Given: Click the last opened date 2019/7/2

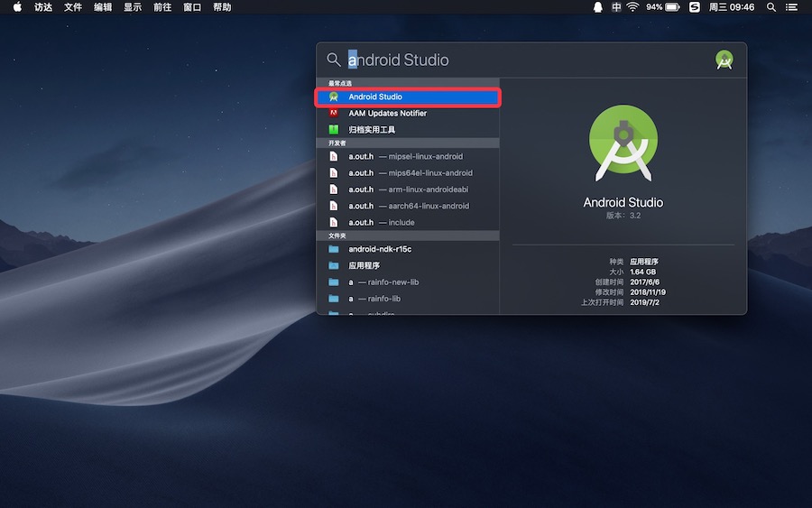Looking at the screenshot, I should tap(645, 302).
